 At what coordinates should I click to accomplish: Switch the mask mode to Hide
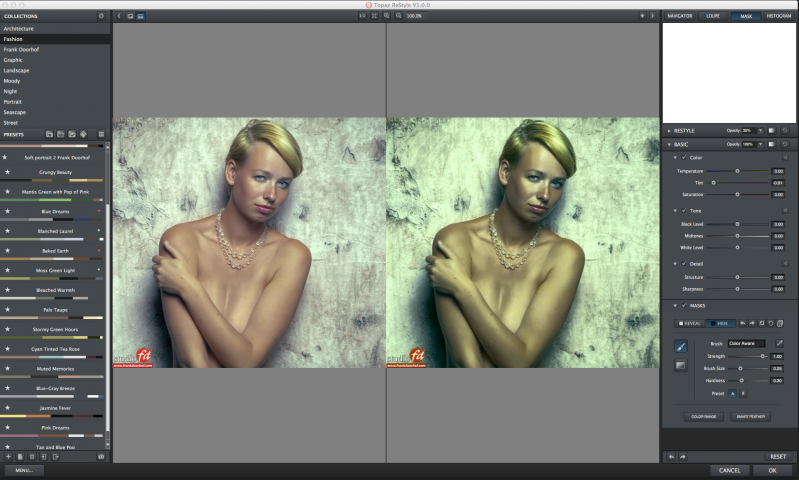[x=720, y=324]
